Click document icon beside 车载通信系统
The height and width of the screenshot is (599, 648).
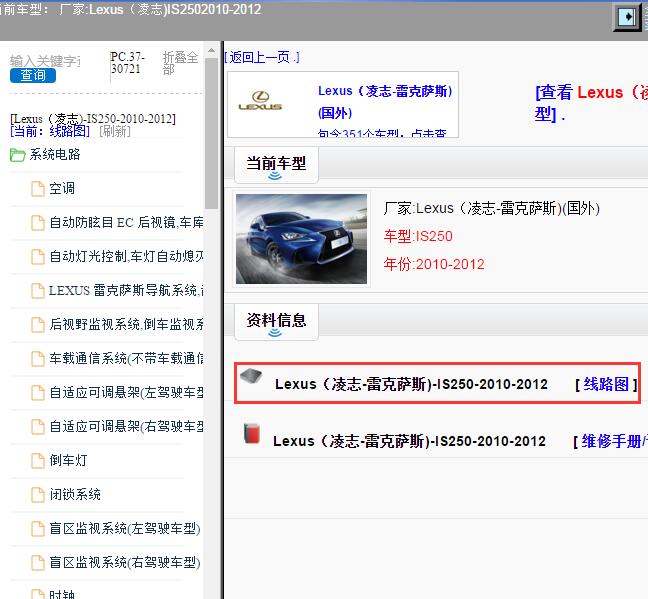pos(38,359)
